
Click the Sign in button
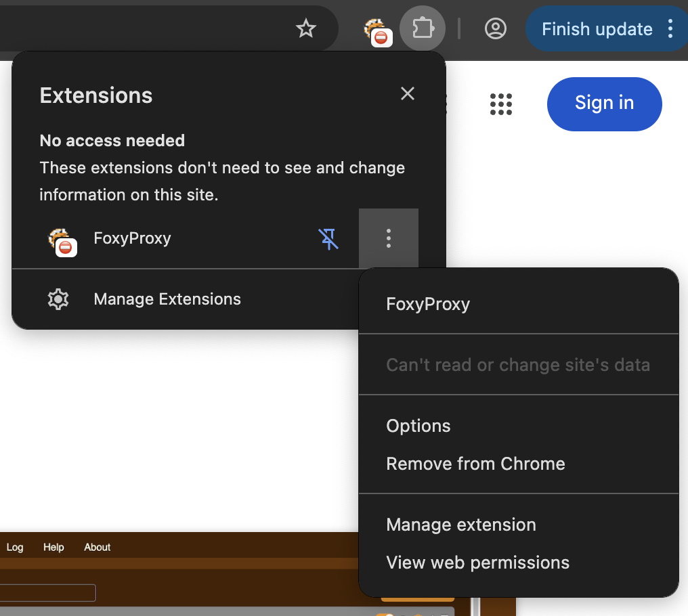604,104
